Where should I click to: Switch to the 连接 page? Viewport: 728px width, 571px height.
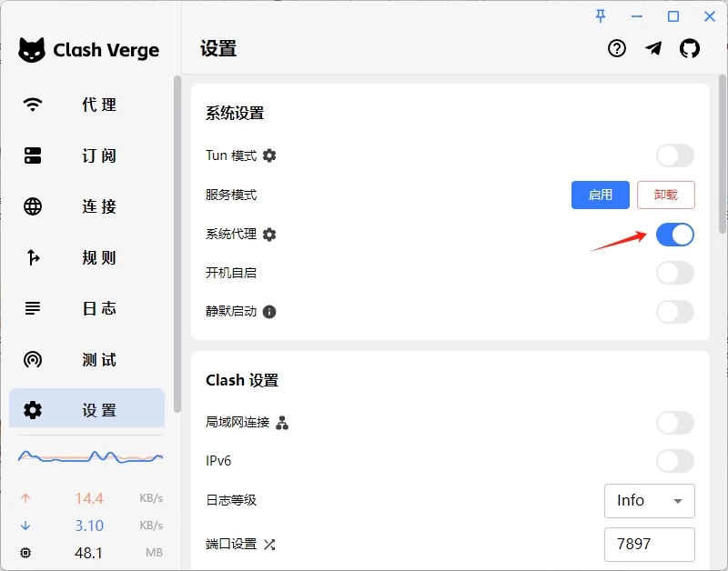(x=86, y=206)
